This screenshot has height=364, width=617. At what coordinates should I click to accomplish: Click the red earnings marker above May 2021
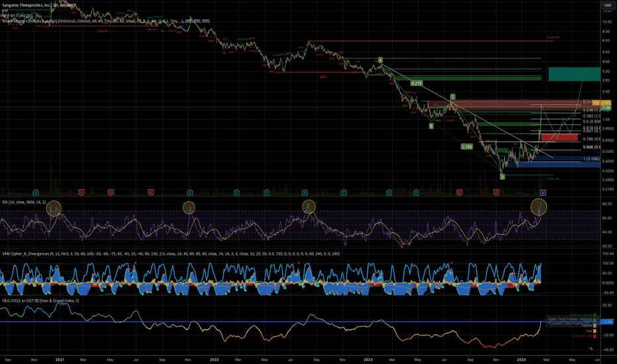[x=111, y=193]
